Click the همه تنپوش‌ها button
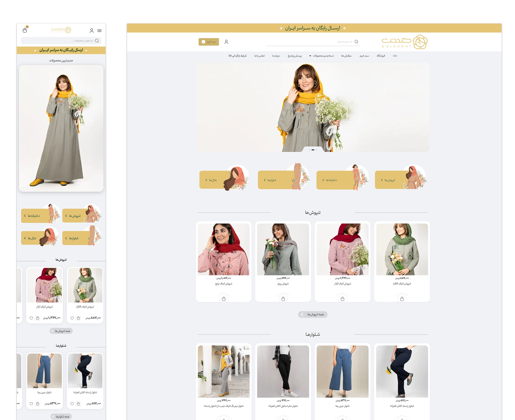515x420 pixels. point(313,314)
